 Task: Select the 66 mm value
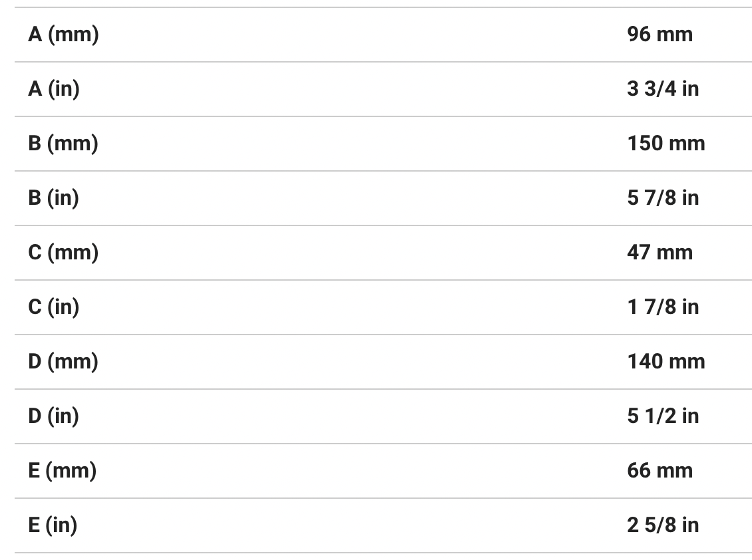point(659,470)
